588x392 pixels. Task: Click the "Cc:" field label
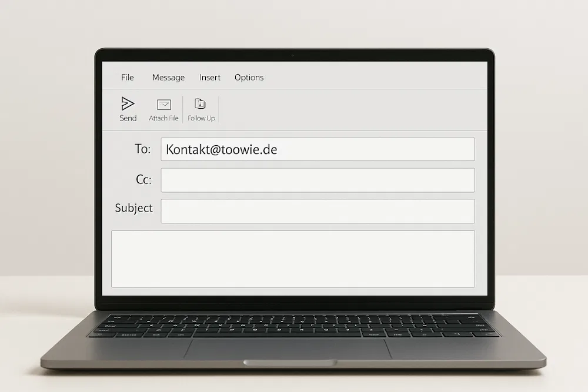pyautogui.click(x=143, y=179)
